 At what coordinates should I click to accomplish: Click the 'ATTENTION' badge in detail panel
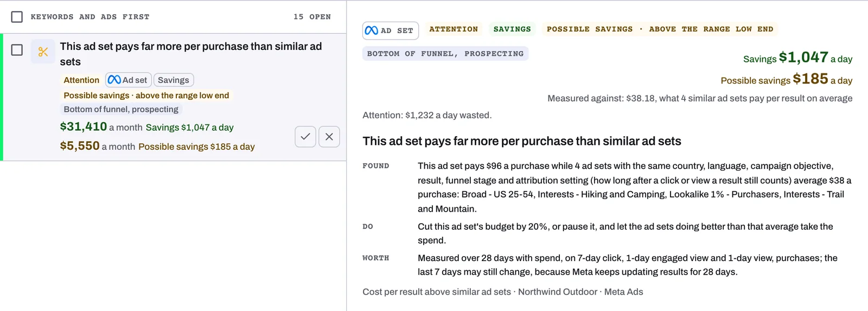pos(454,29)
